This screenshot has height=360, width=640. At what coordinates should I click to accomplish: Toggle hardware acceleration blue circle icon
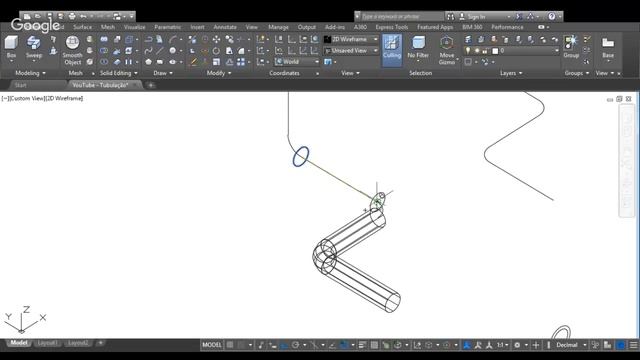(x=620, y=345)
